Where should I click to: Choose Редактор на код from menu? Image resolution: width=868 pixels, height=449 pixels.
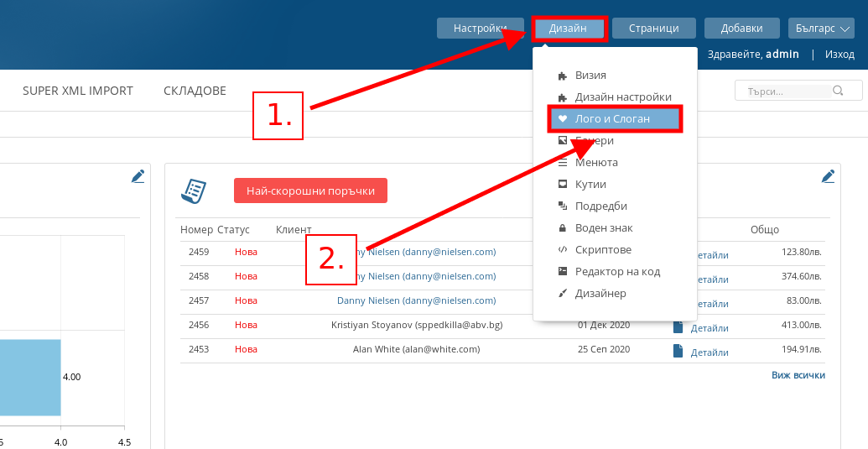[616, 272]
